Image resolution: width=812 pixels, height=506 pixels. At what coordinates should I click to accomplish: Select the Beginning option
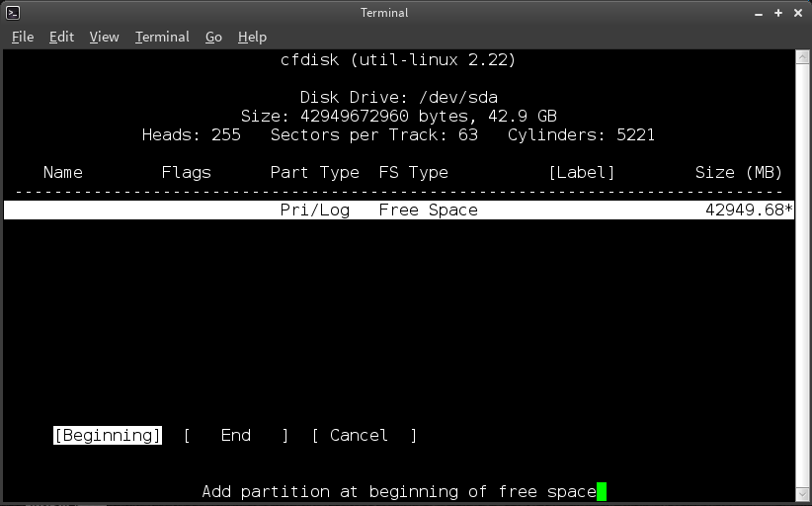tap(108, 435)
